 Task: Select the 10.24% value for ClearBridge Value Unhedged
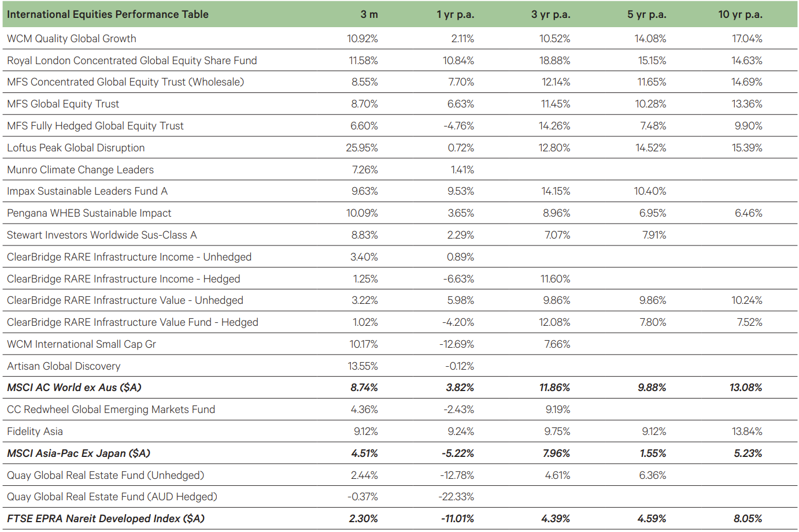tap(747, 300)
